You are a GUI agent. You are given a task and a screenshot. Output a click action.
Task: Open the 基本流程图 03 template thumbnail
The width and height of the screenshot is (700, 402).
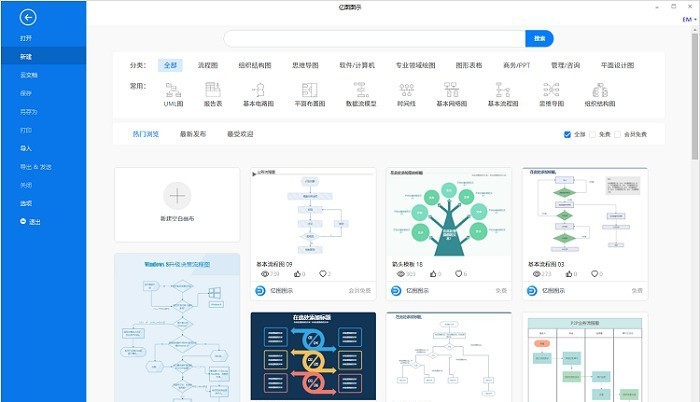(x=585, y=213)
